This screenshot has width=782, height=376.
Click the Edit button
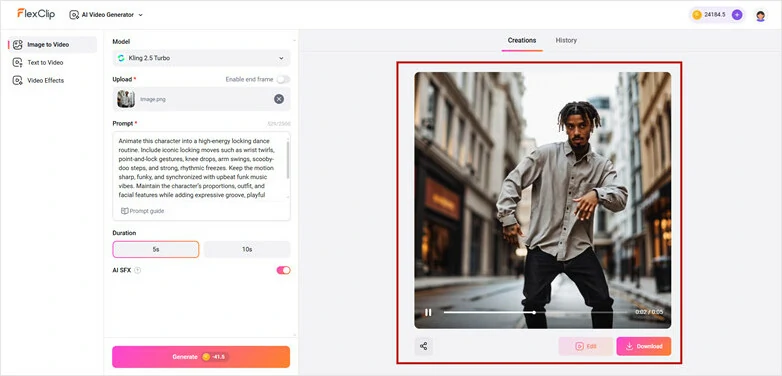click(586, 346)
